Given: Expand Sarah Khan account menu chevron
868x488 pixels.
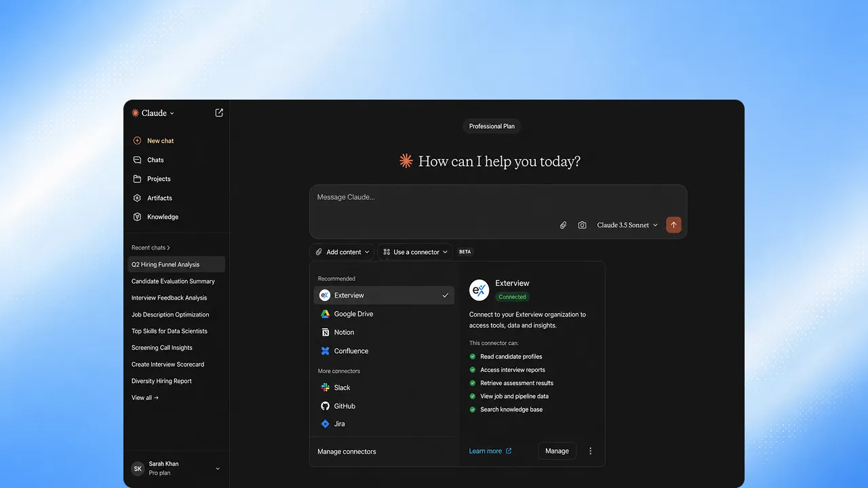Looking at the screenshot, I should 218,468.
